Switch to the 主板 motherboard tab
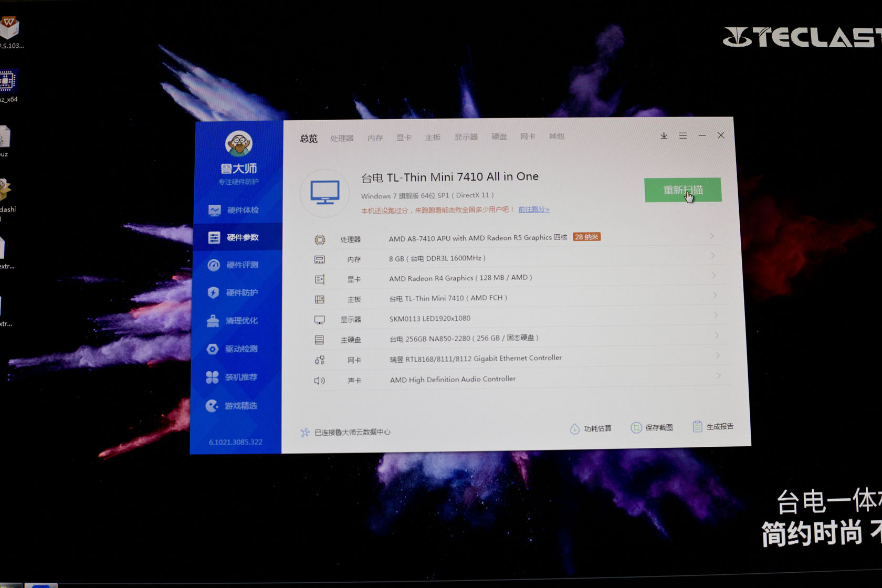Viewport: 882px width, 588px height. point(433,137)
